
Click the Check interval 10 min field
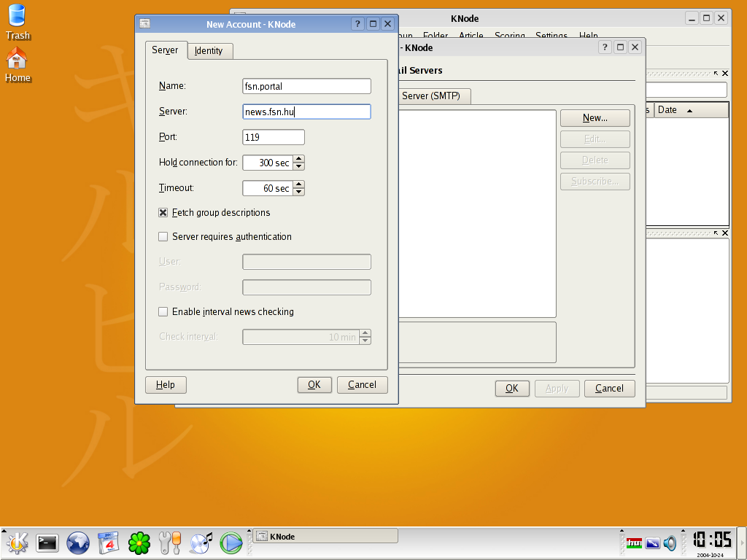coord(301,337)
